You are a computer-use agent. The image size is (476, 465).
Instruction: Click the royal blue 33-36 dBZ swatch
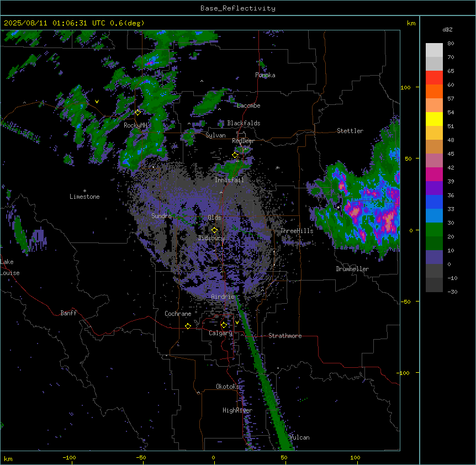point(434,202)
